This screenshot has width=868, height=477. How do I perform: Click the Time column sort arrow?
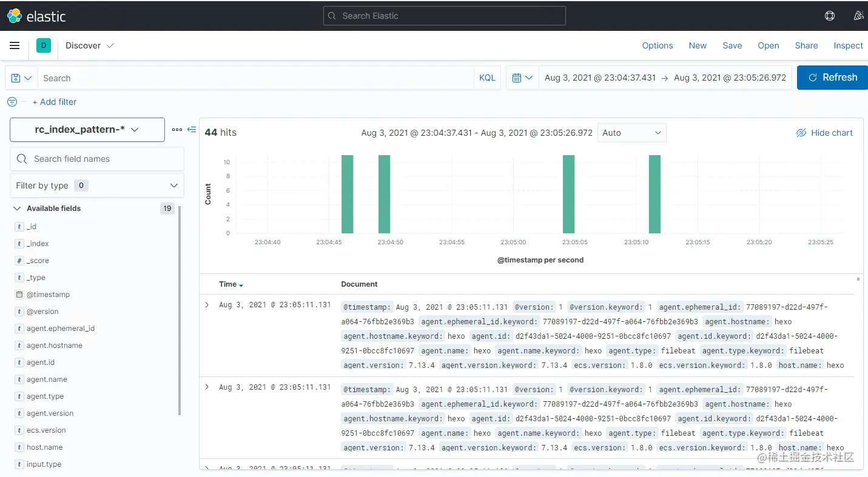pos(241,285)
